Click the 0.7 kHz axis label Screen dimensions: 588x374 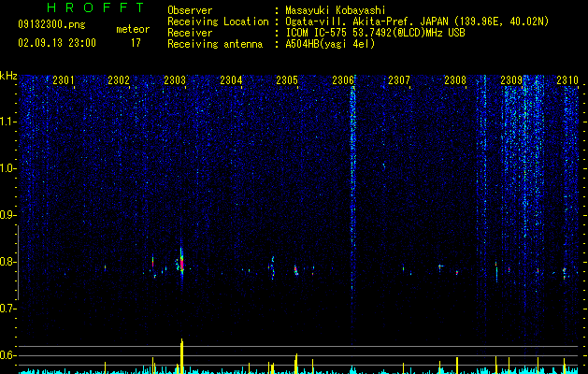point(8,309)
